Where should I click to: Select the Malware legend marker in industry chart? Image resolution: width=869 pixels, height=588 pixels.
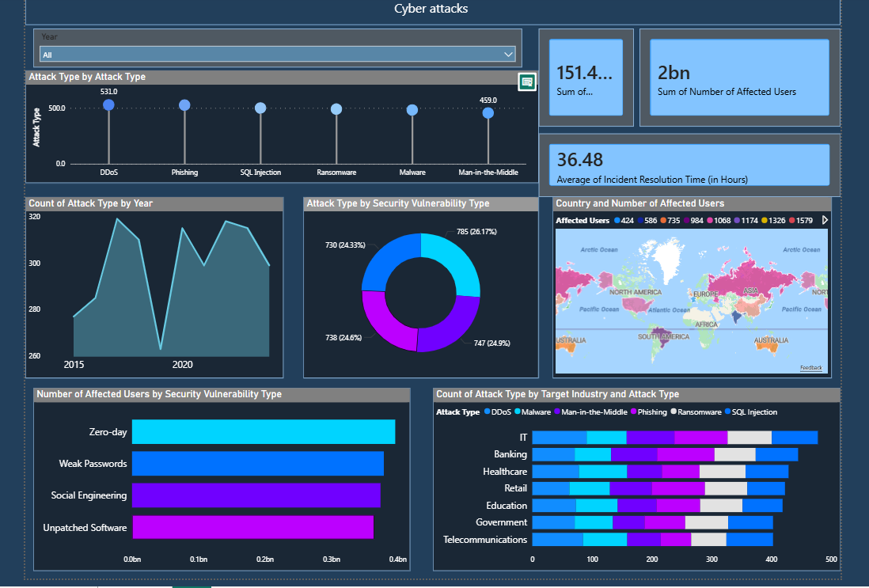click(x=518, y=412)
